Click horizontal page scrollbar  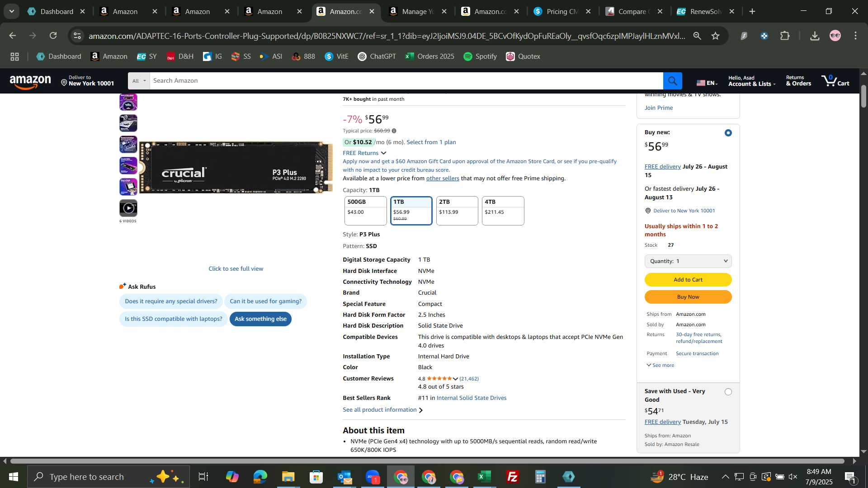coord(427,461)
